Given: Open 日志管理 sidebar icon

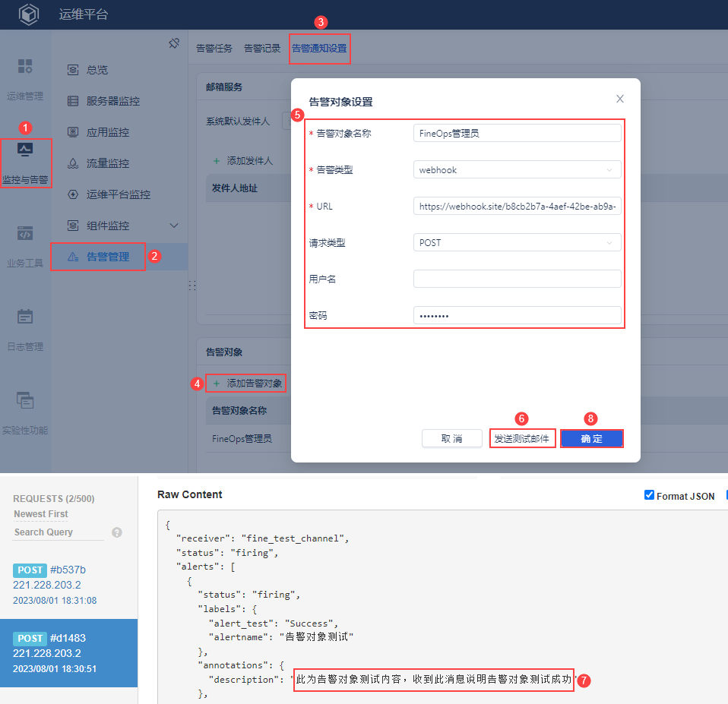Looking at the screenshot, I should pos(25,317).
